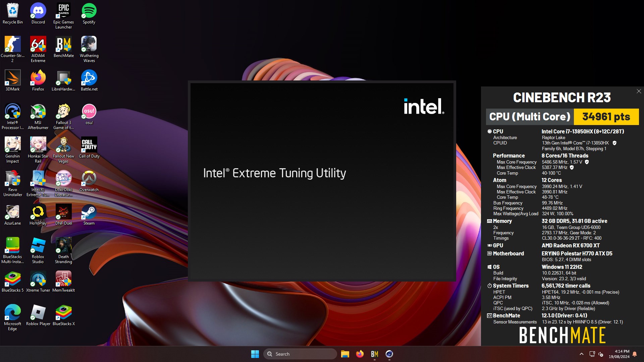This screenshot has height=362, width=644.
Task: Expand the hidden system tray icons
Action: (582, 354)
